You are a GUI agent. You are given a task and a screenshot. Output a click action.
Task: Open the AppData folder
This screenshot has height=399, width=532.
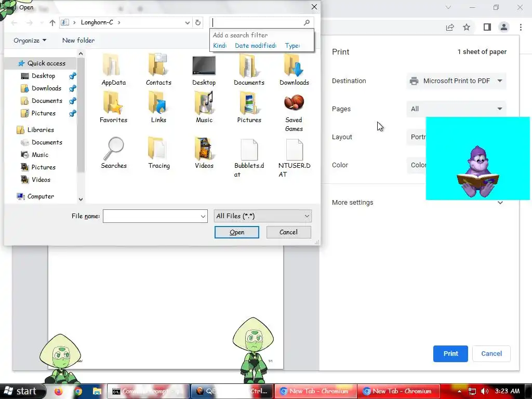pyautogui.click(x=113, y=70)
